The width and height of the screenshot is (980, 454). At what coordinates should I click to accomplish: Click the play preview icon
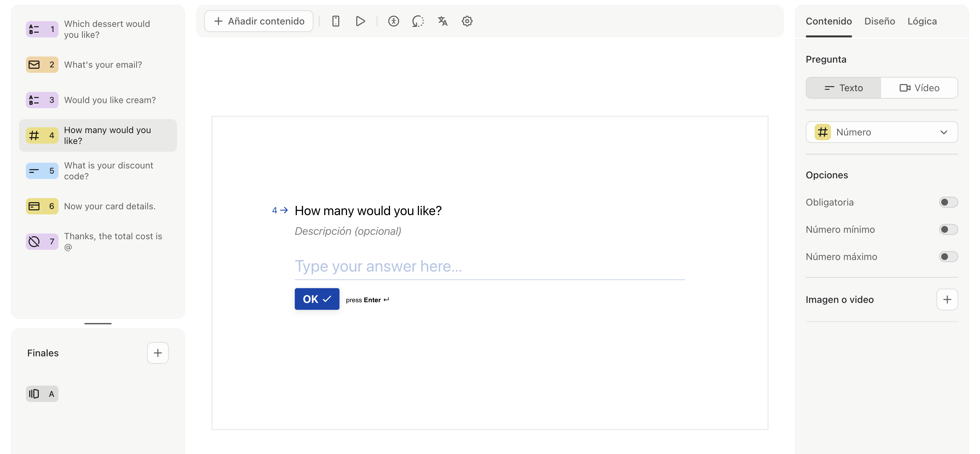coord(360,21)
